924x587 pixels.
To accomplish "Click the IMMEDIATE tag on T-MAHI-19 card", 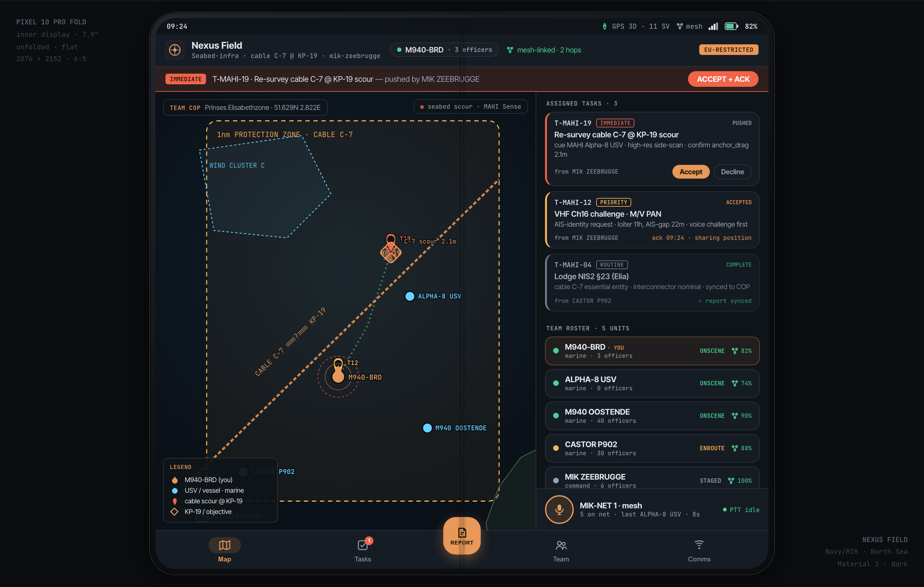I will [615, 123].
